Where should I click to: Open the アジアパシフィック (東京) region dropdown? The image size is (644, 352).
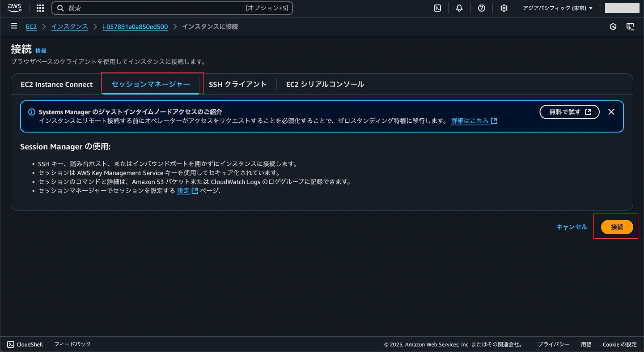tap(557, 8)
